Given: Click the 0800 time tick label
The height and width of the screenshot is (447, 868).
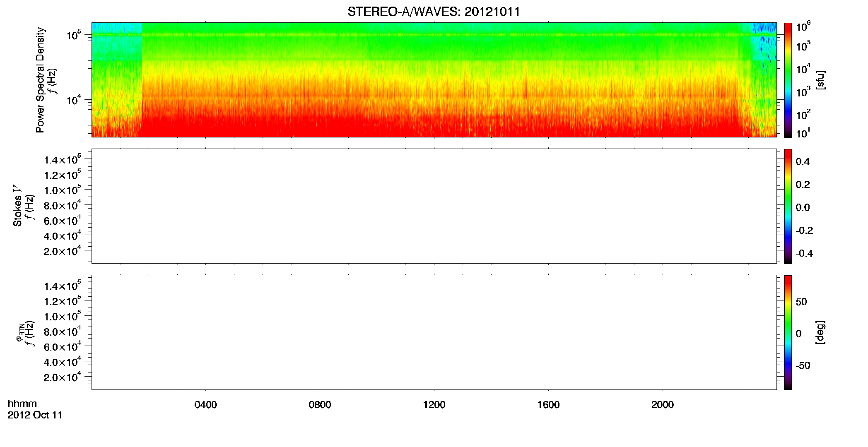Looking at the screenshot, I should pos(320,405).
